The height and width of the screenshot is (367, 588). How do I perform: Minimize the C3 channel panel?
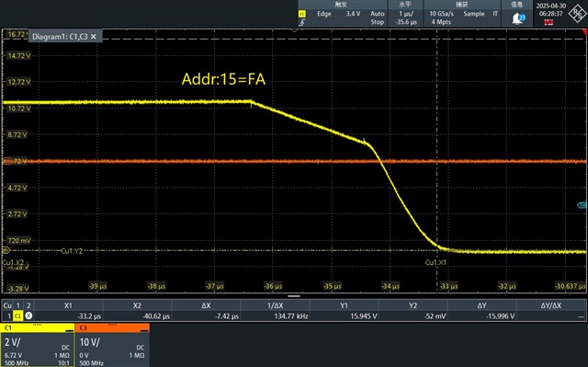coord(144,330)
